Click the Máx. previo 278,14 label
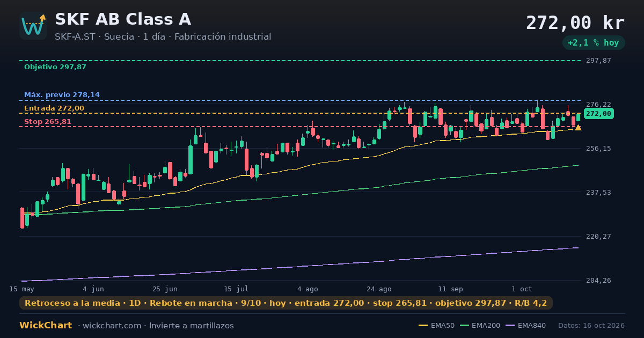Image resolution: width=644 pixels, height=338 pixels. (x=62, y=95)
